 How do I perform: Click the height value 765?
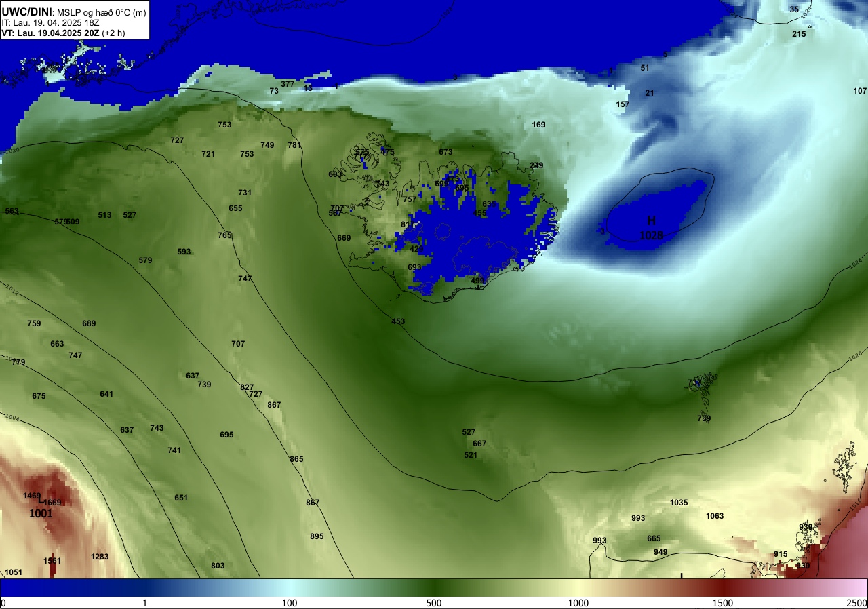coord(224,235)
